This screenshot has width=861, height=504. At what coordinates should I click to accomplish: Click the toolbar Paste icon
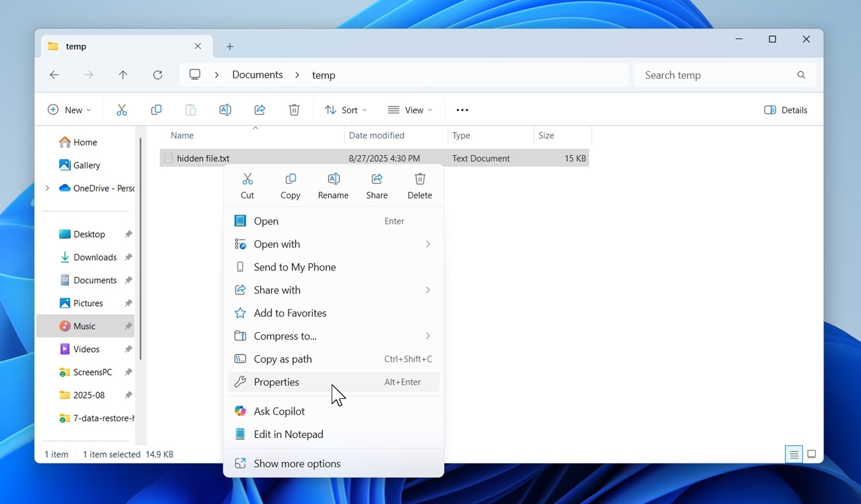[x=191, y=110]
